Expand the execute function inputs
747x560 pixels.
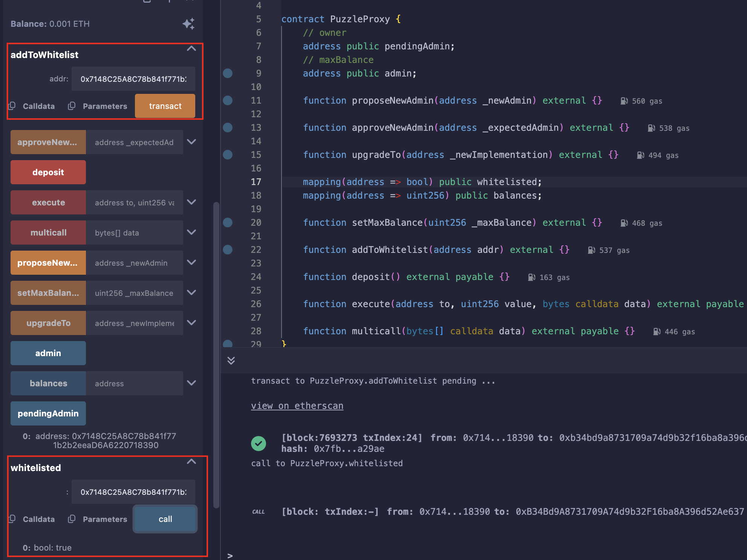(191, 202)
